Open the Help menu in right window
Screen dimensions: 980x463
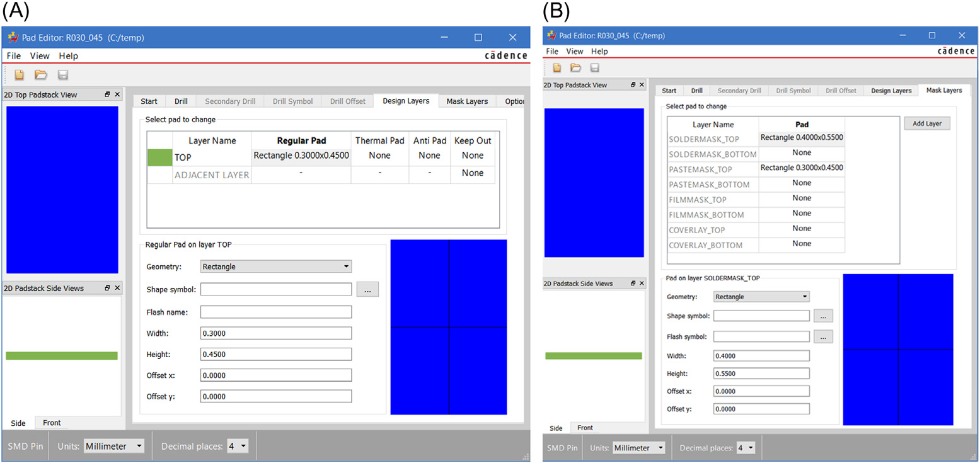(x=599, y=52)
